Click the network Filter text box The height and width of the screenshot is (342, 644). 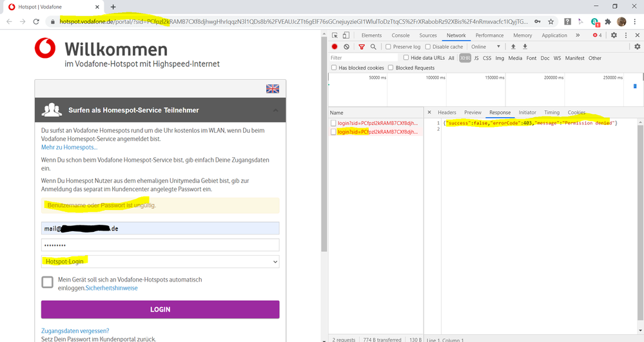click(x=364, y=58)
